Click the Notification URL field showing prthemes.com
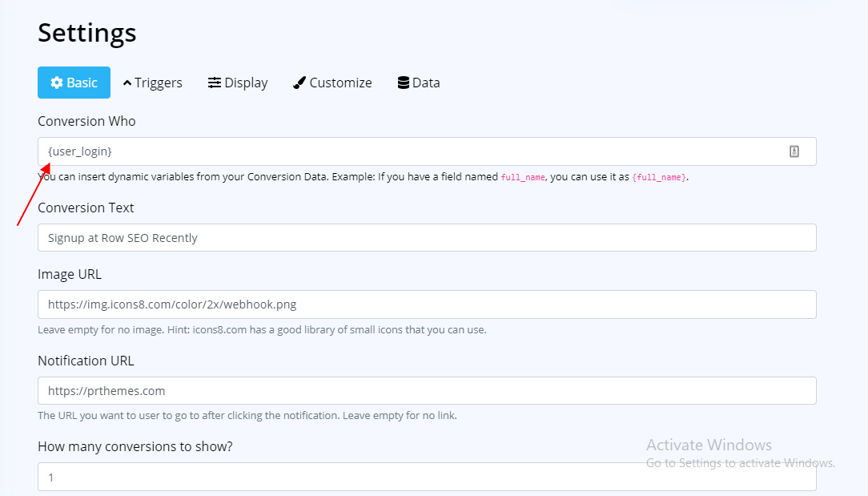Image resolution: width=868 pixels, height=496 pixels. click(x=427, y=391)
